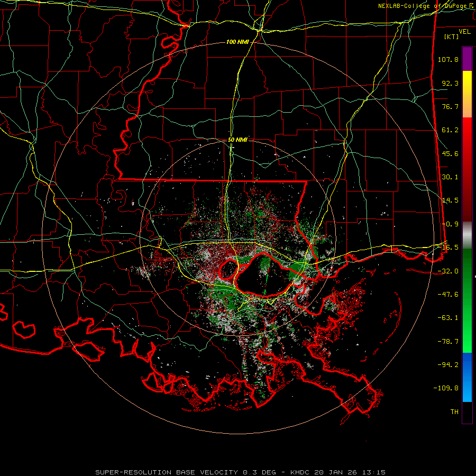Click the 50 NMI range ring label
The height and width of the screenshot is (476, 476).
point(237,140)
